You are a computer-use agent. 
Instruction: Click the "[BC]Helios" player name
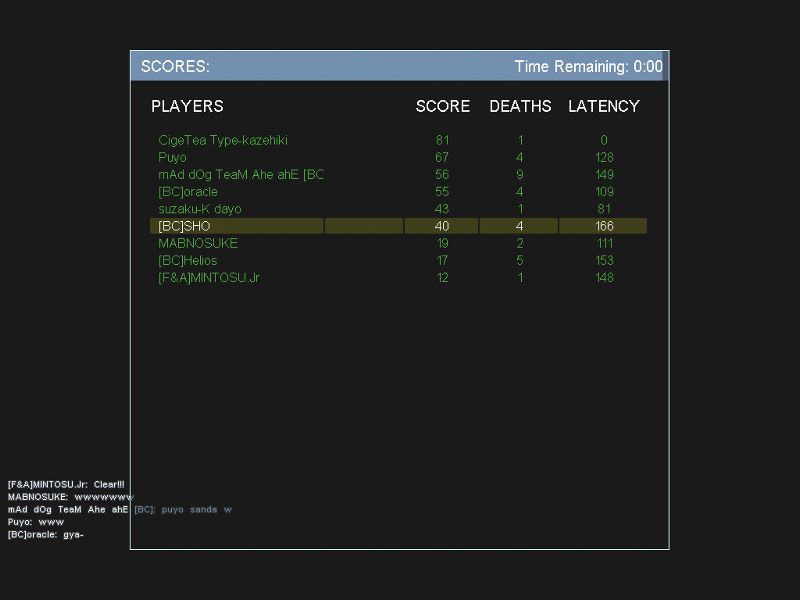click(188, 261)
